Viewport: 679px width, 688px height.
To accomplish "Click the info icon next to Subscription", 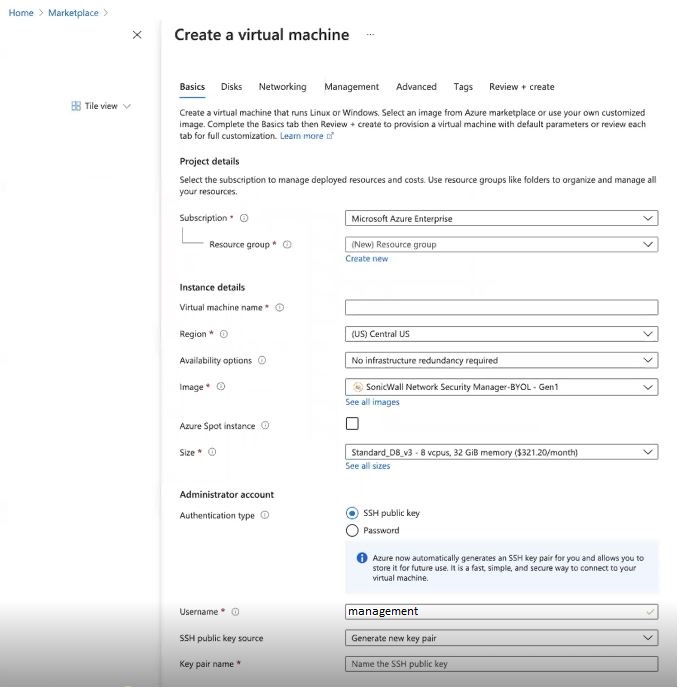I will coord(244,218).
